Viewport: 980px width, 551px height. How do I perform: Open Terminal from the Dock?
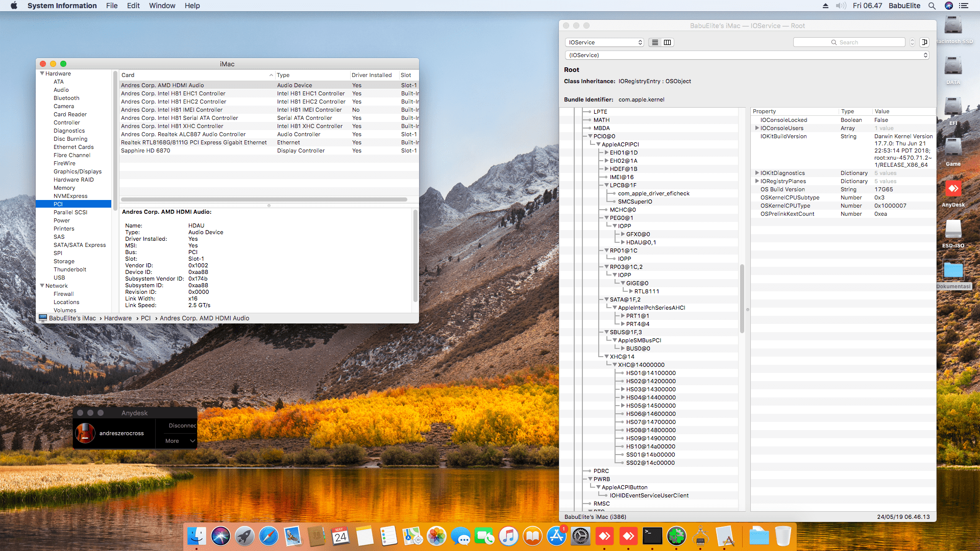(653, 536)
